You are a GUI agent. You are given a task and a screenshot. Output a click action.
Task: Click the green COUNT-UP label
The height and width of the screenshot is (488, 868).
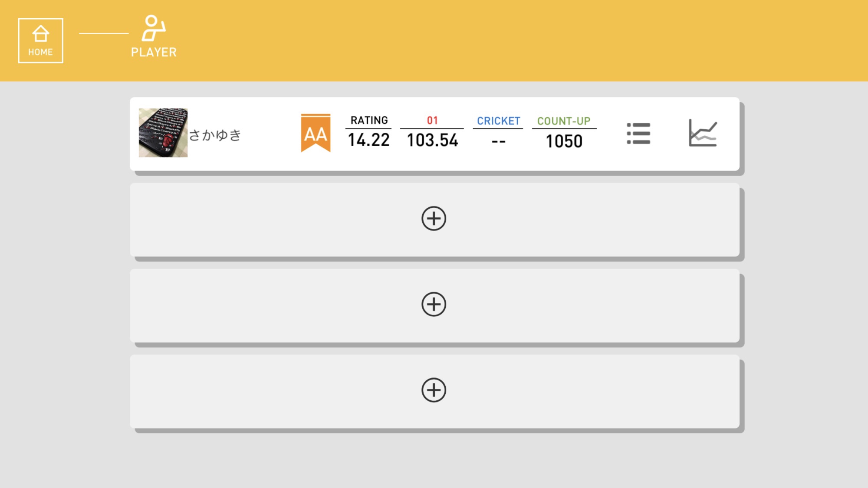564,121
